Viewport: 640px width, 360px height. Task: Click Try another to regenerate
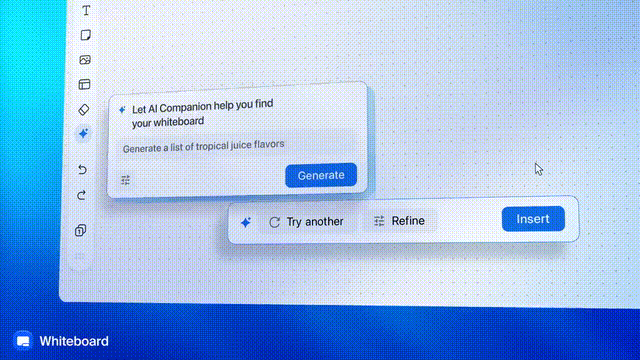306,222
